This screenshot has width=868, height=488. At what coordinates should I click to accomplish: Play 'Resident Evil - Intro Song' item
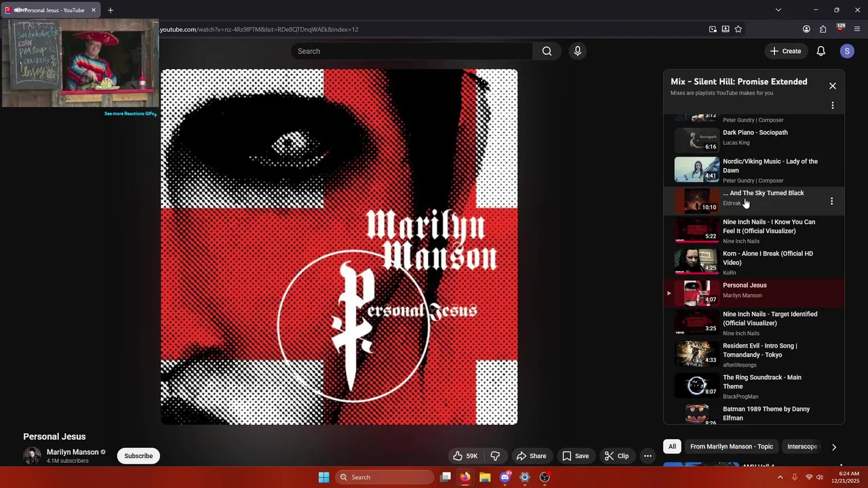click(753, 355)
